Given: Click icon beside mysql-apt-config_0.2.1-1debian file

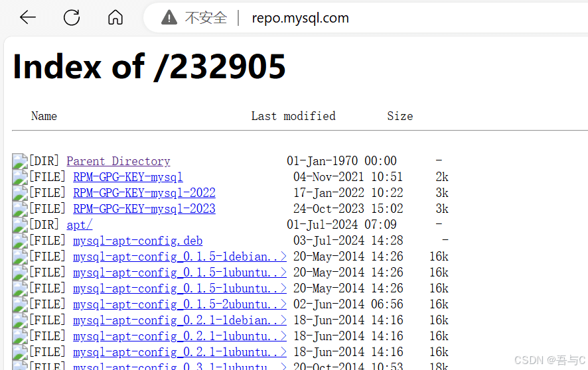Looking at the screenshot, I should pos(20,320).
